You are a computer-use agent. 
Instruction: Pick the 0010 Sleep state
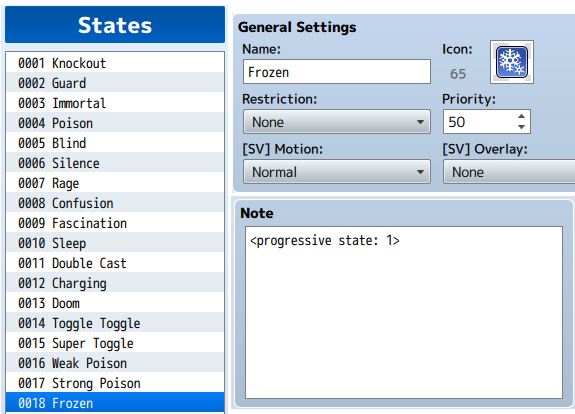[x=115, y=243]
